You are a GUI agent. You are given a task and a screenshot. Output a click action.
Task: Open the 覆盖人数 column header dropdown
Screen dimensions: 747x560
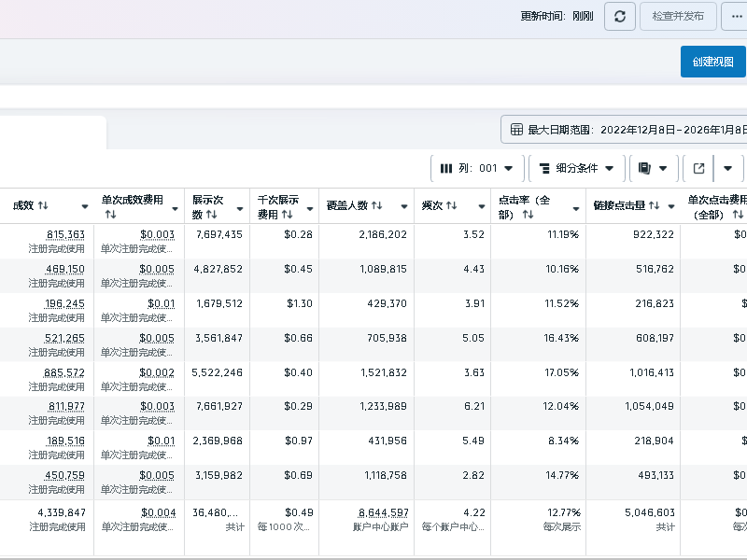point(403,204)
